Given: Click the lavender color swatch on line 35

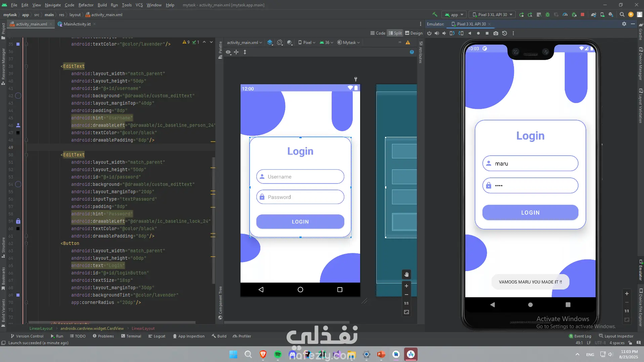Looking at the screenshot, I should 18,44.
